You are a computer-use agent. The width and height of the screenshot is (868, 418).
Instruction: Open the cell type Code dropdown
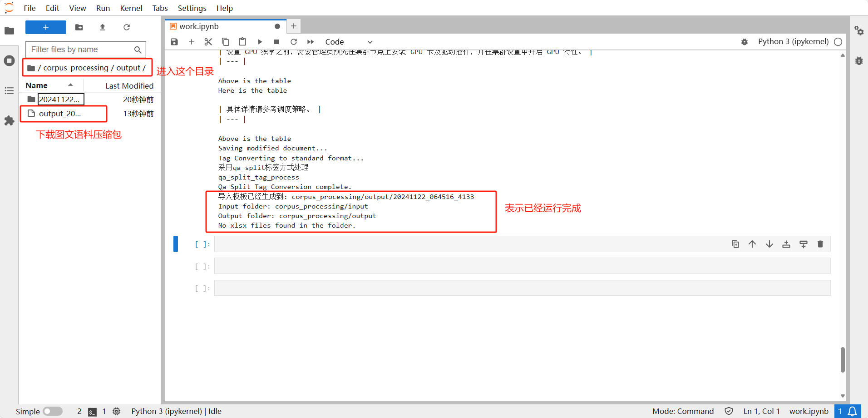(348, 42)
